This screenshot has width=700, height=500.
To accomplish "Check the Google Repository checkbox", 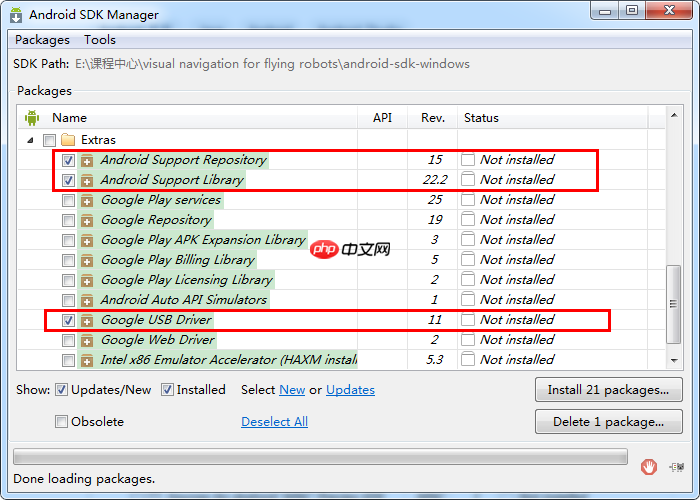I will (x=68, y=220).
